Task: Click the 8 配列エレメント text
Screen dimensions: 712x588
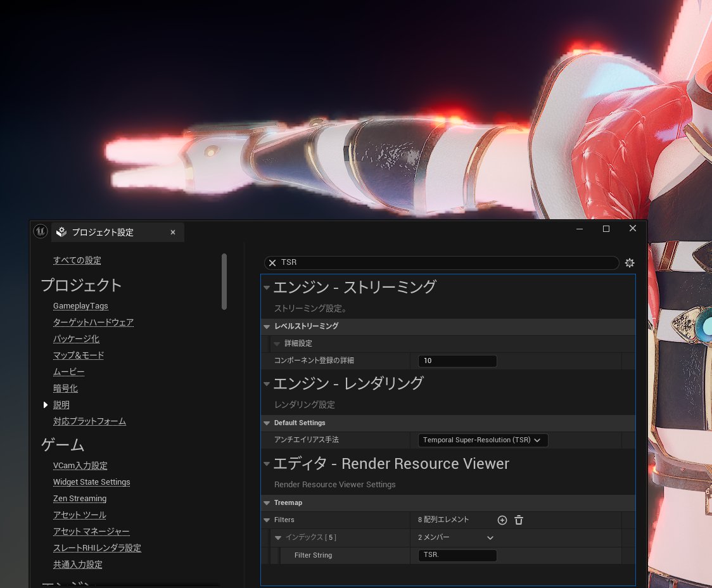Action: 443,520
